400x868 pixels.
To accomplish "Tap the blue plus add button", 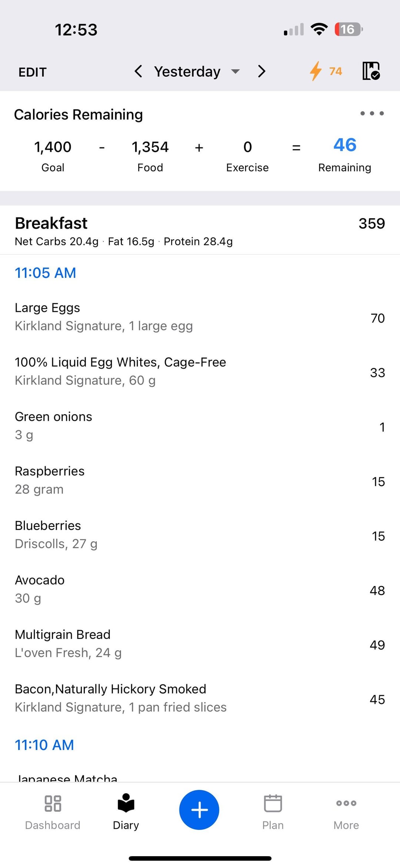I will (x=199, y=810).
